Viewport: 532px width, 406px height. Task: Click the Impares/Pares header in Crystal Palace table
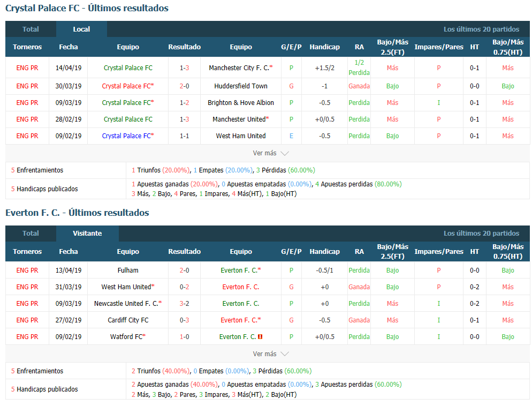439,47
